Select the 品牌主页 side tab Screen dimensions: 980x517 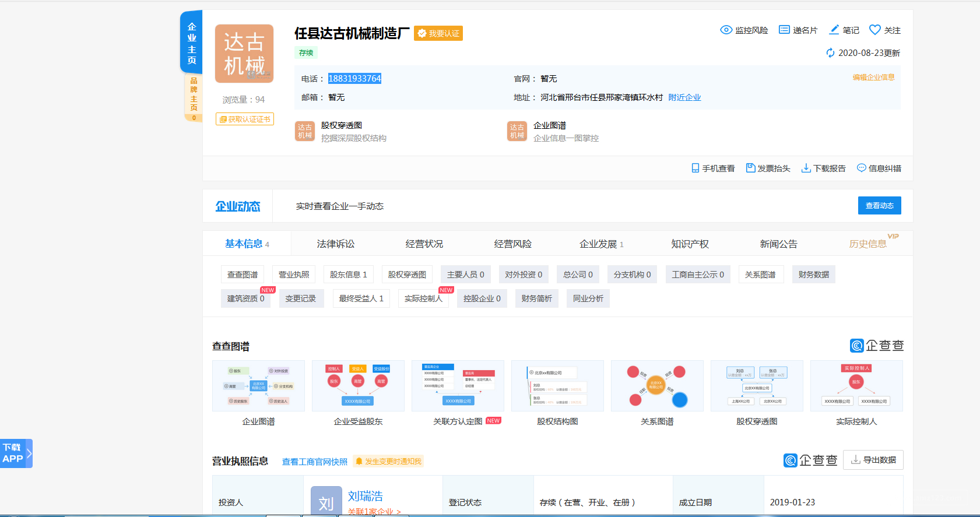194,94
